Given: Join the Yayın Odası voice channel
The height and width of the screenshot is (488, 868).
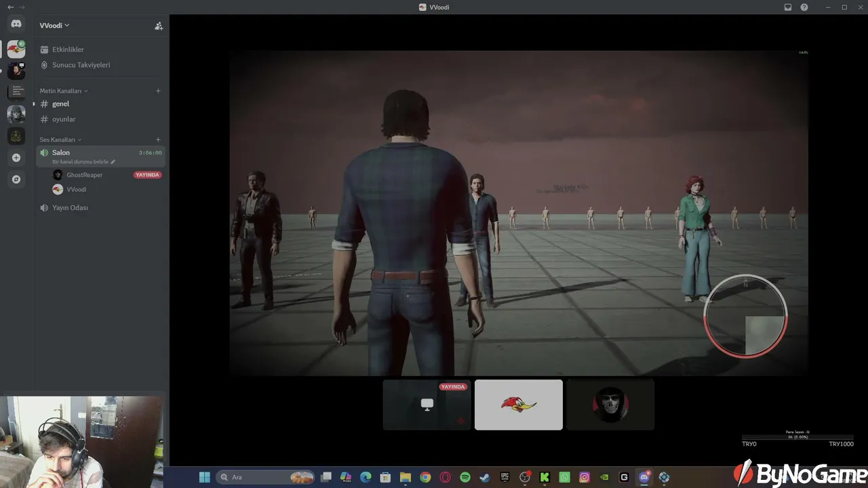Looking at the screenshot, I should pyautogui.click(x=100, y=207).
